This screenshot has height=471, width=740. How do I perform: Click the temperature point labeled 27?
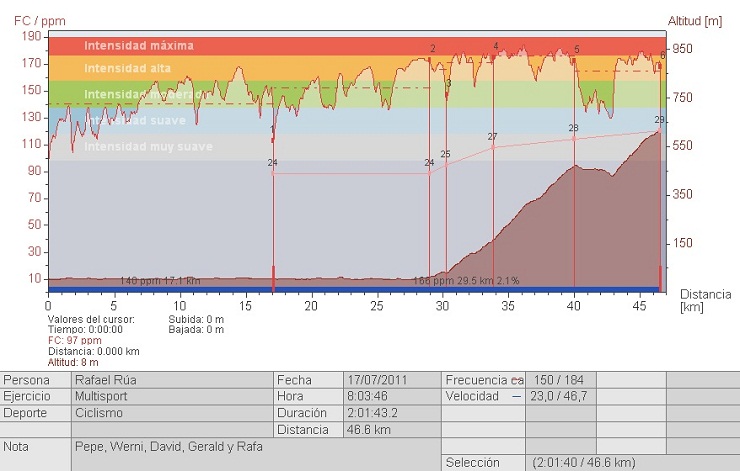point(492,137)
